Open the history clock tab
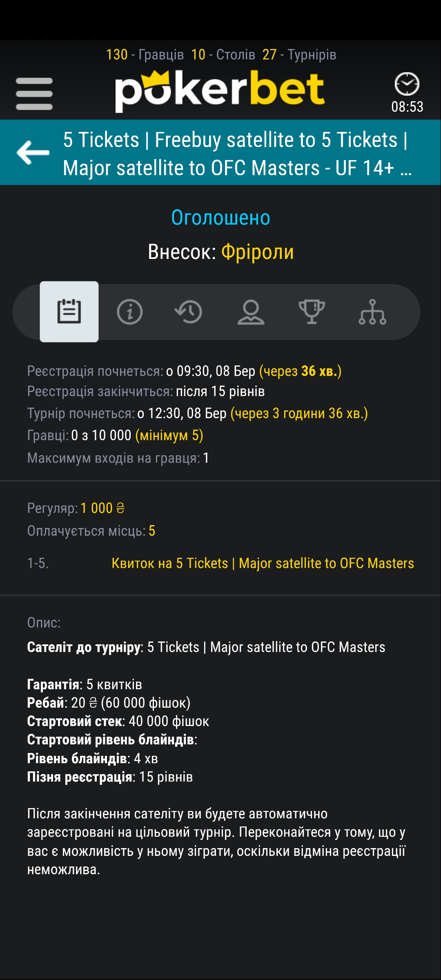The width and height of the screenshot is (441, 980). pos(189,312)
